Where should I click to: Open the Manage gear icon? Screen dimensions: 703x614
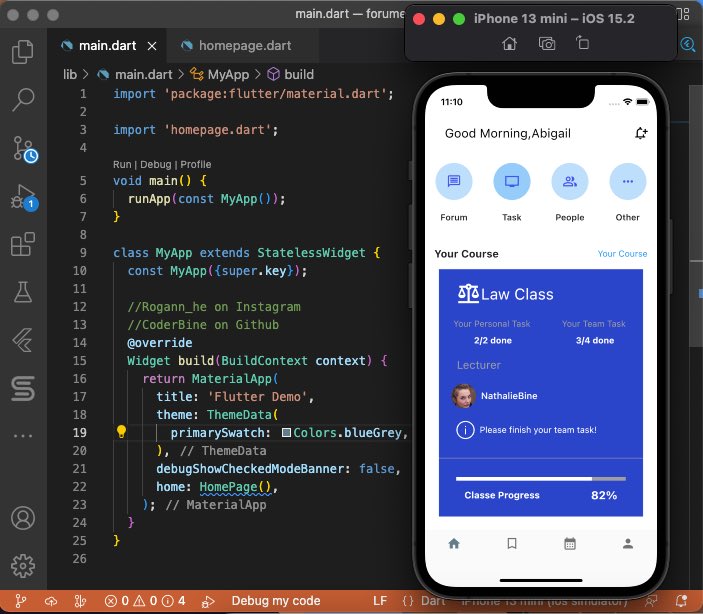22,566
